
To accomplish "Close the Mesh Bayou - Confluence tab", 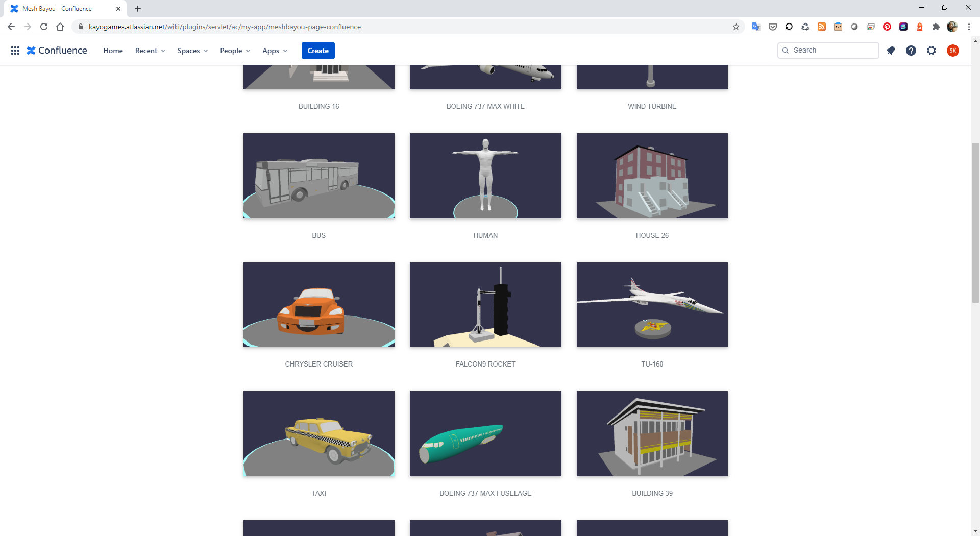I will [118, 9].
